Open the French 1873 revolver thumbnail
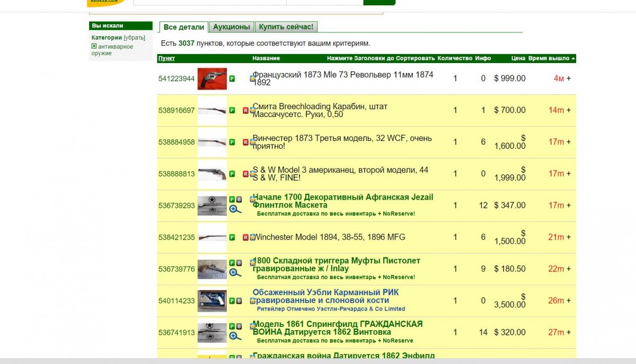The width and height of the screenshot is (636, 364). coord(212,78)
